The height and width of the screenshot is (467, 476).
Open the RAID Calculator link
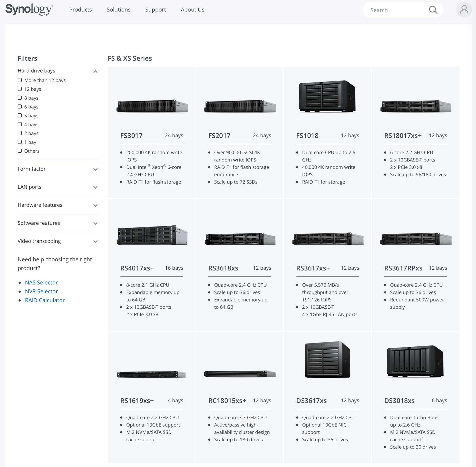[x=45, y=300]
